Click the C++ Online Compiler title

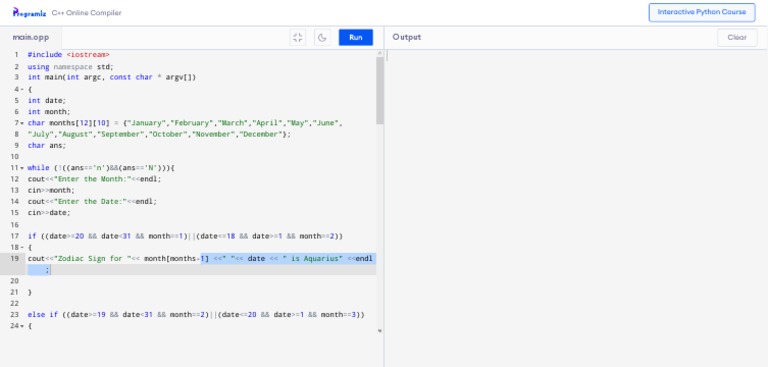87,13
